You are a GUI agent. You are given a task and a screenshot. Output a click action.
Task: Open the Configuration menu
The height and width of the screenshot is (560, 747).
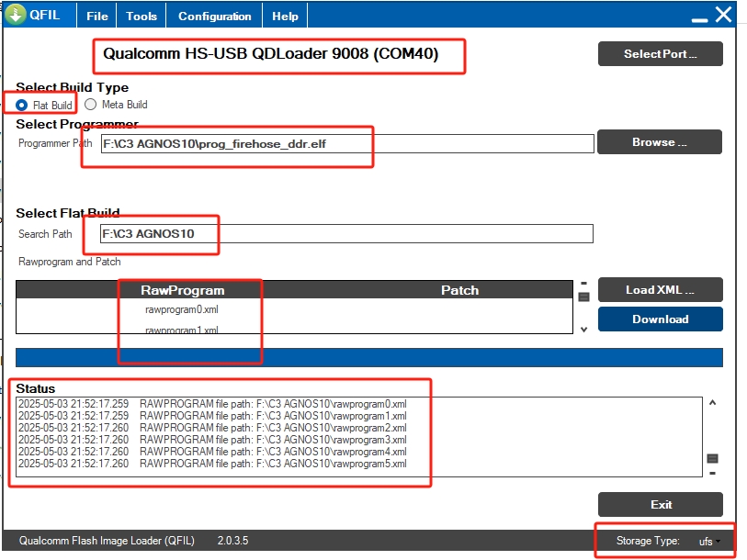click(214, 17)
